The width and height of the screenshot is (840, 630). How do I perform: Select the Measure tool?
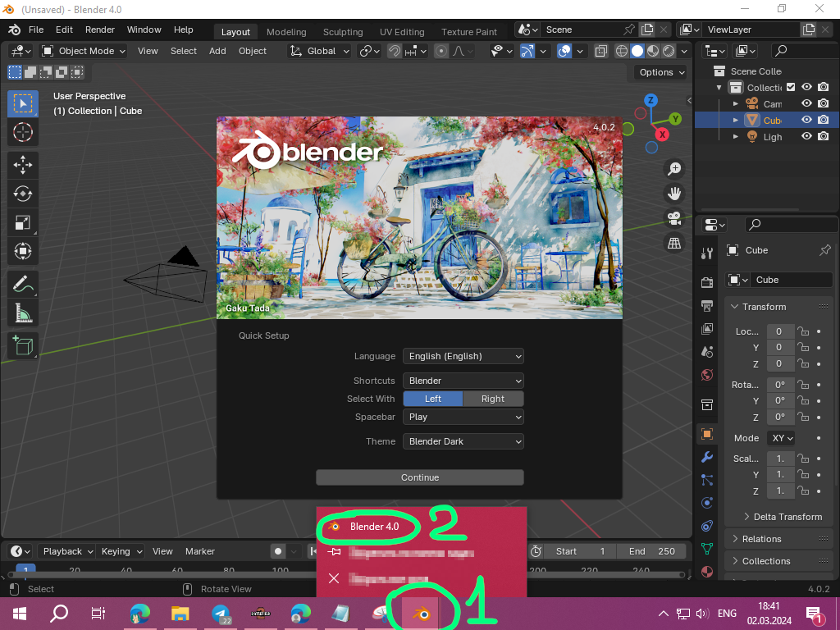[x=22, y=313]
